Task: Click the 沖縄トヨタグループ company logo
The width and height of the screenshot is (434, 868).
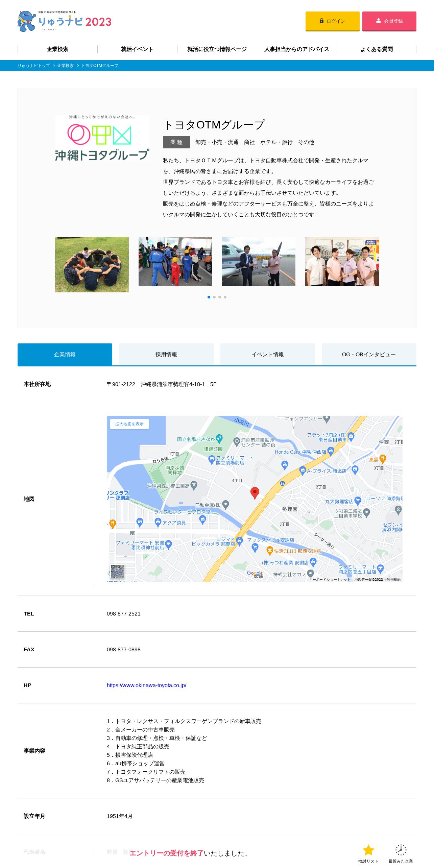Action: pyautogui.click(x=102, y=138)
